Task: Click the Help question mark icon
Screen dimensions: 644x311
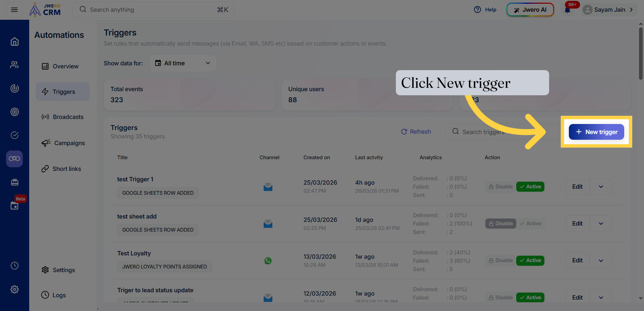Action: [477, 10]
